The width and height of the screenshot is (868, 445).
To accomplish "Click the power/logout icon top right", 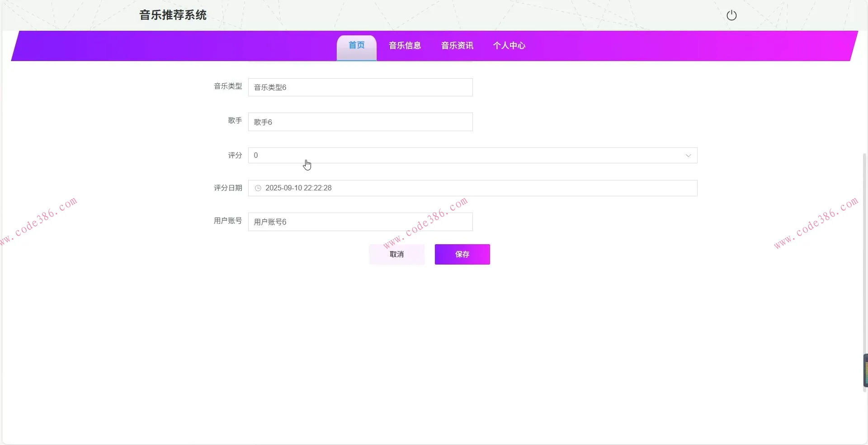I will point(731,15).
